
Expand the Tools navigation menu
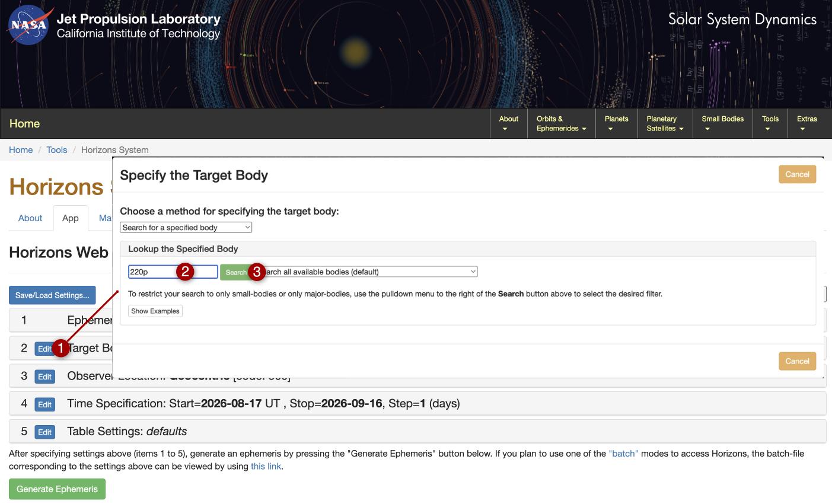point(770,123)
